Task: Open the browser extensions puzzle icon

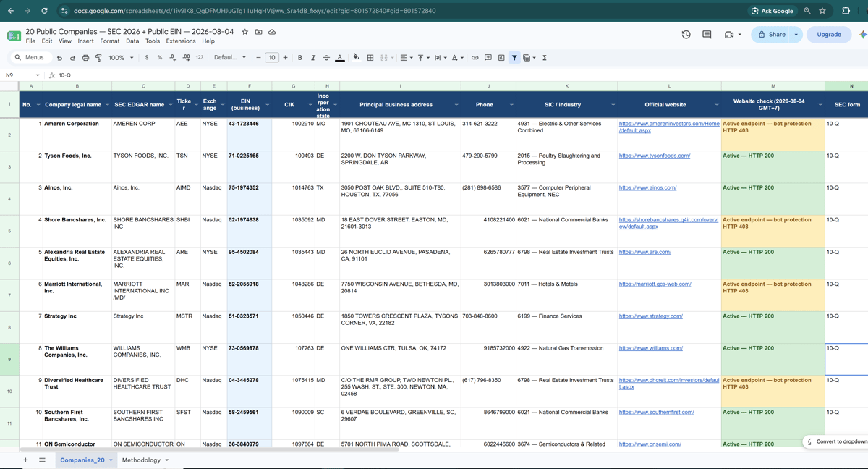Action: [846, 11]
